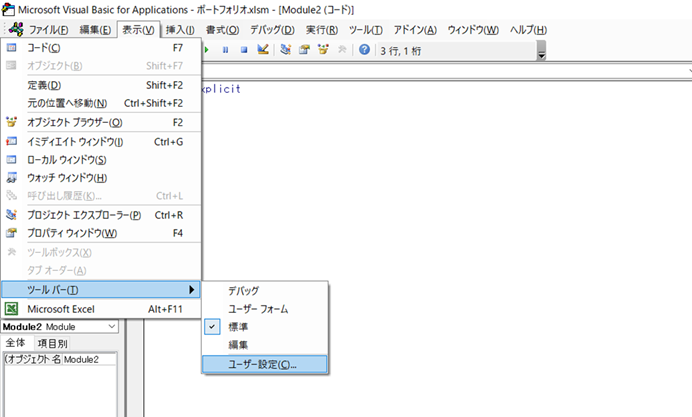
Task: Click the Break (pause) toolbar icon
Action: (226, 50)
